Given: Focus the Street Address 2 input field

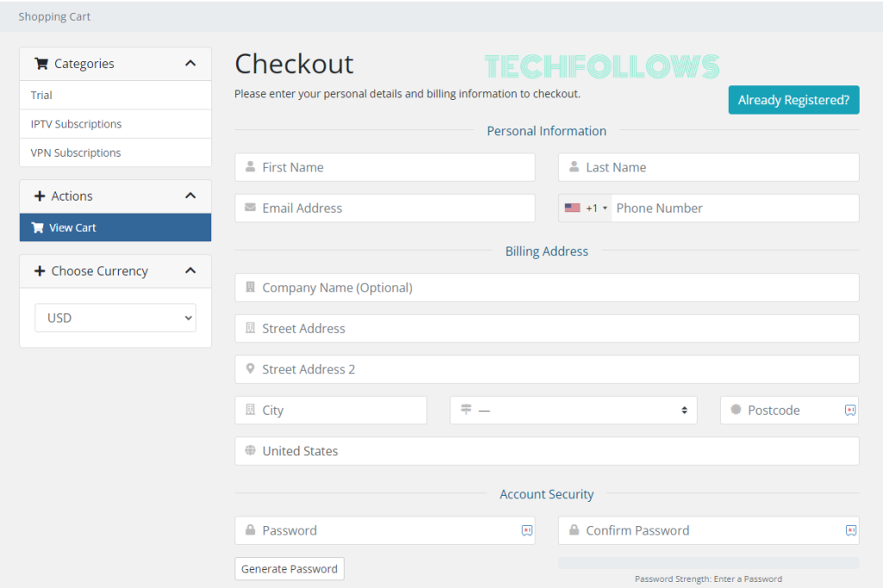Looking at the screenshot, I should (x=547, y=369).
